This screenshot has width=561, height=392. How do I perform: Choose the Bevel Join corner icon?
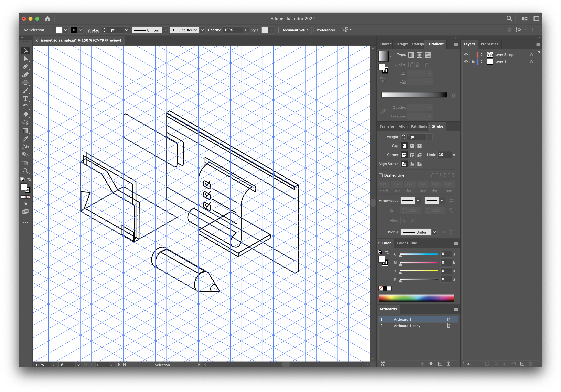(419, 155)
